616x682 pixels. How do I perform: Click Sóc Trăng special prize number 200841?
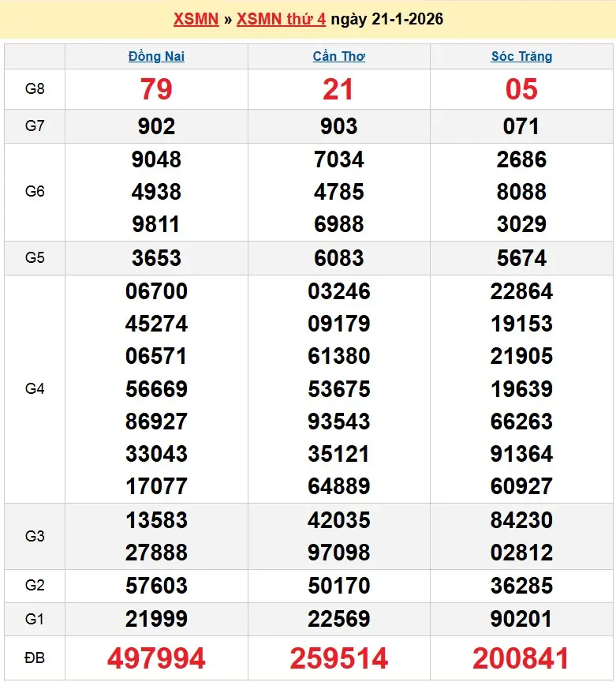pyautogui.click(x=521, y=658)
